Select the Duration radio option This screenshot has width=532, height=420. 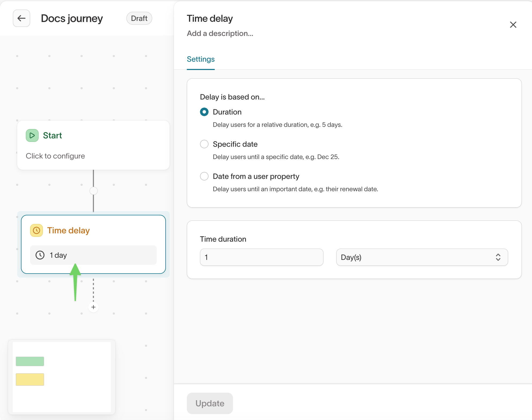[x=204, y=112]
